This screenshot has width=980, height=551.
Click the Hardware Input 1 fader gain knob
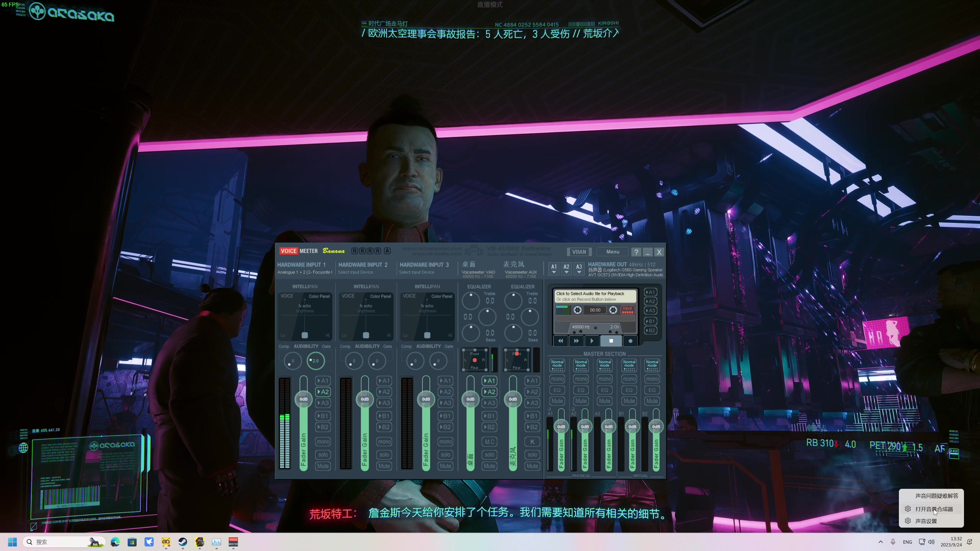[x=304, y=399]
